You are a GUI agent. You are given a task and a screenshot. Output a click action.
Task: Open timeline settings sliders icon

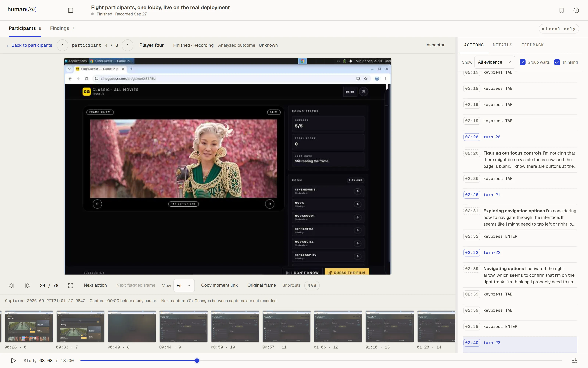575,360
